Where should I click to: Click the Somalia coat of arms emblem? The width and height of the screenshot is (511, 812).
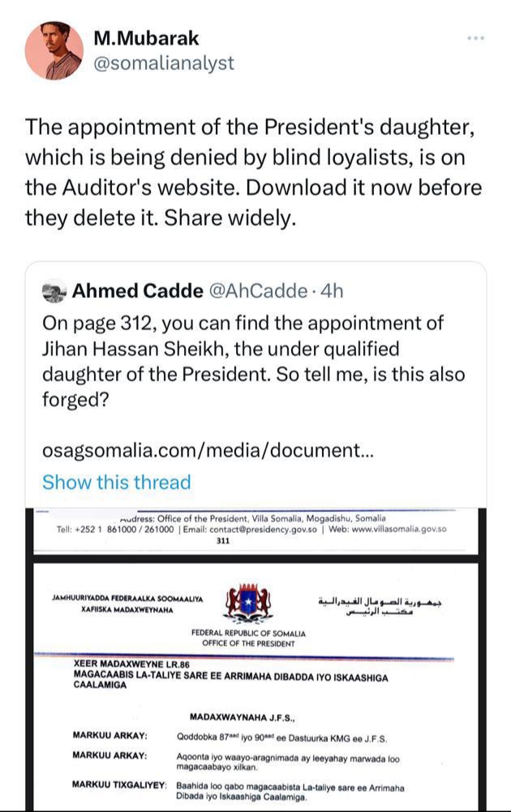[248, 603]
